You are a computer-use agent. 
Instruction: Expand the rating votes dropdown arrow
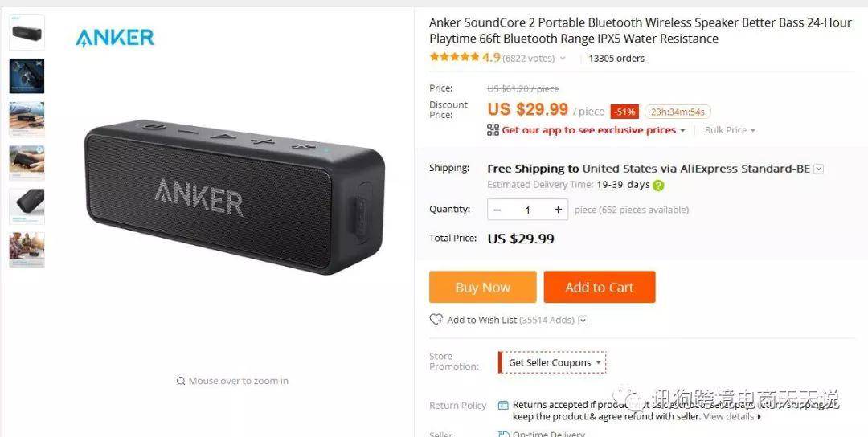563,58
